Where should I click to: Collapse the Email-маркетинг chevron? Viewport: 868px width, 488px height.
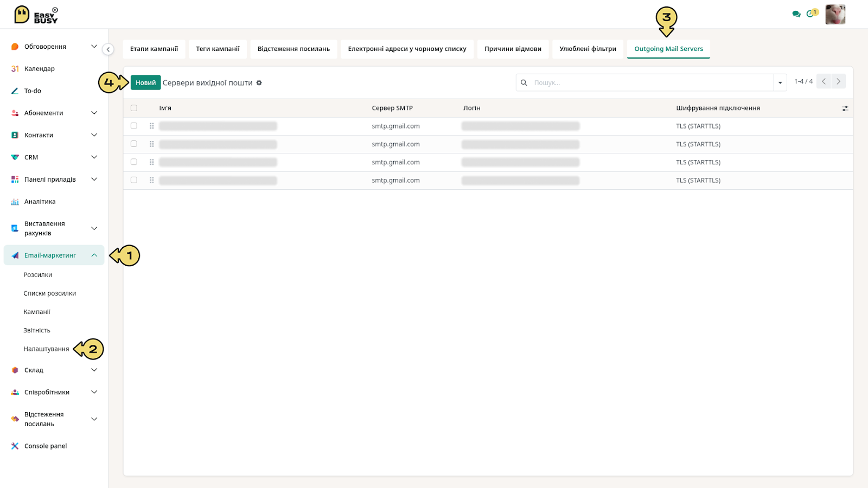point(94,255)
